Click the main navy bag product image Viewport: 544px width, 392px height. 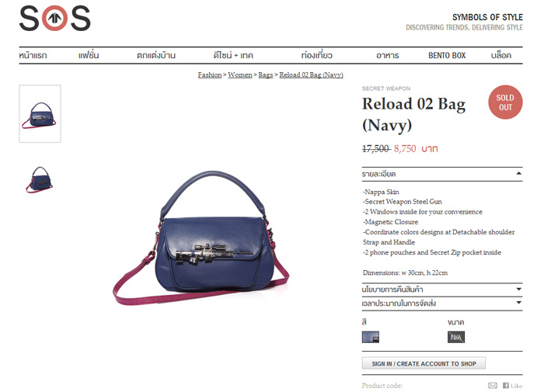point(201,238)
